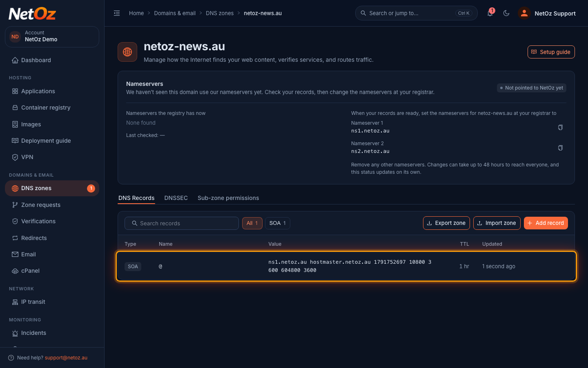
Task: Open Email in sidebar
Action: 52,254
